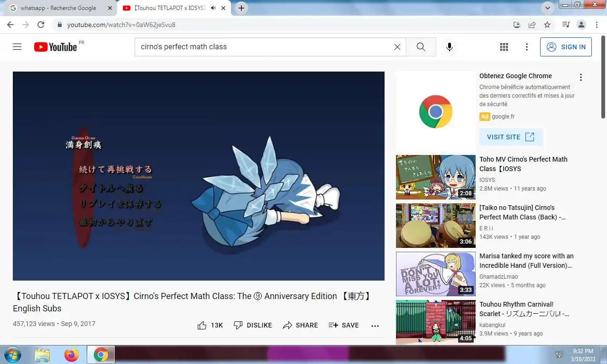Screen dimensions: 607x364
Task: Open the 'Obtenez Google Chrome' ad title
Action: (515, 76)
